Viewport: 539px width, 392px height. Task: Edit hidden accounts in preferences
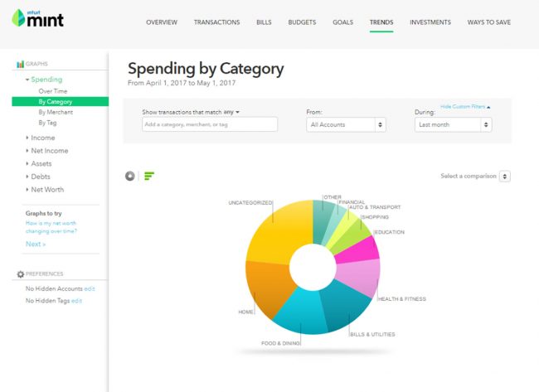(90, 288)
